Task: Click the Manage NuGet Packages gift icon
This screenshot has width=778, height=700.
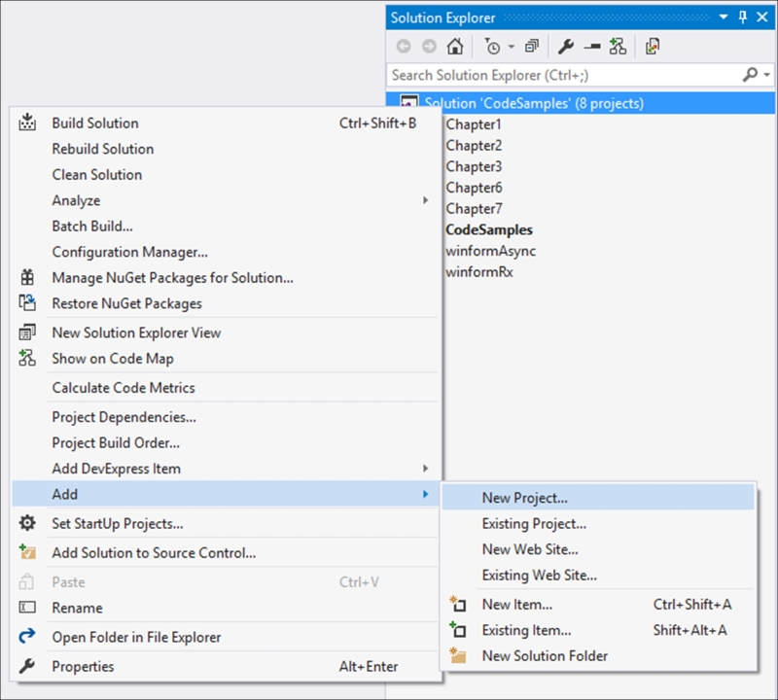Action: [27, 277]
